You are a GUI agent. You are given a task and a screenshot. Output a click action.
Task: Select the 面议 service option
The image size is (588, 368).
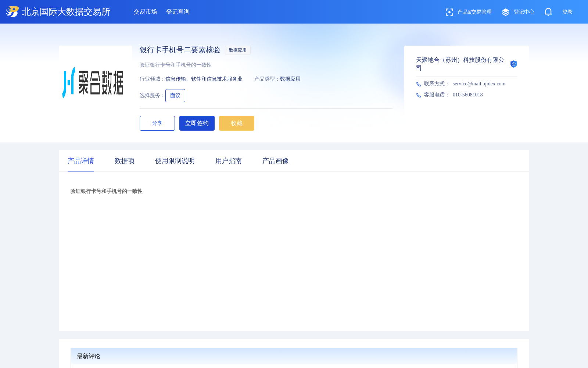point(175,96)
